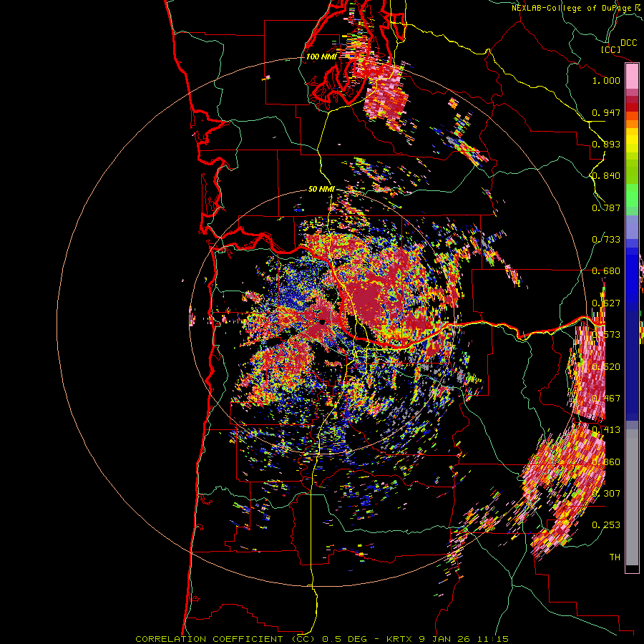Screen dimensions: 644x644
Task: Click the KRTX station identifier
Action: (x=401, y=639)
